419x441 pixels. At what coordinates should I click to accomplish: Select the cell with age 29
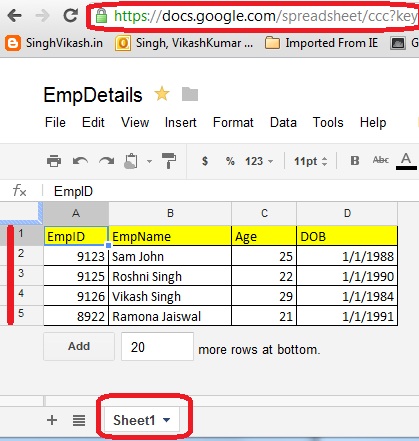264,296
